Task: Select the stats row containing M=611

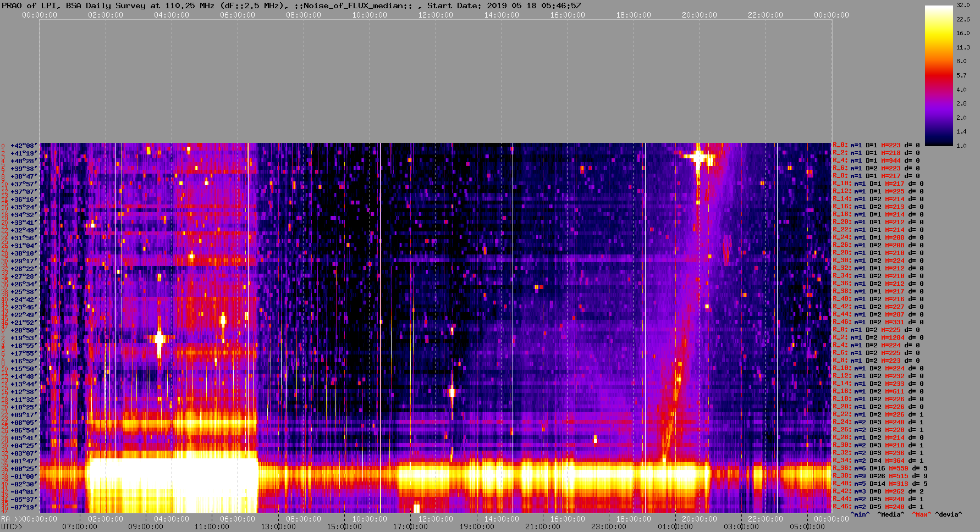Action: click(878, 391)
